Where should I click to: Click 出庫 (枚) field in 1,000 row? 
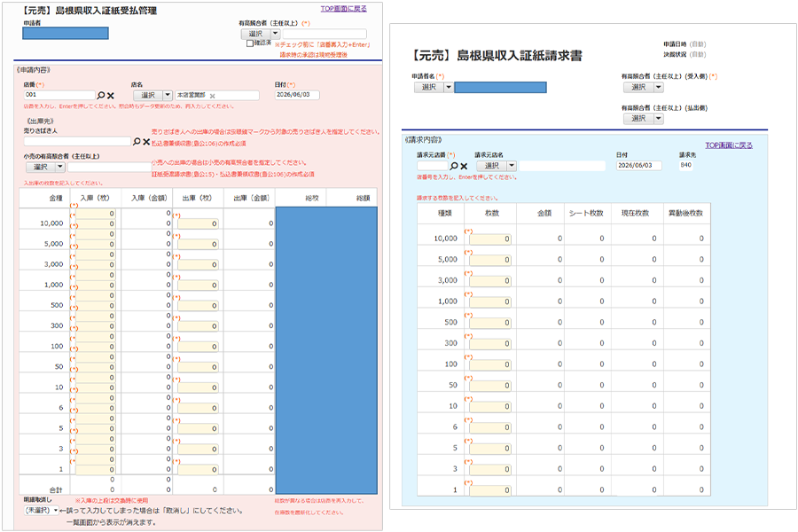click(198, 286)
